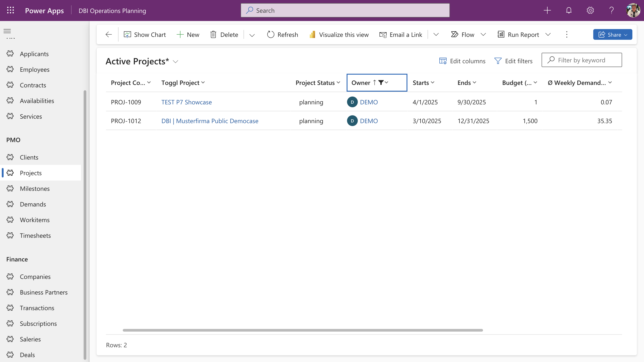Focus the global Search box

[x=345, y=11]
